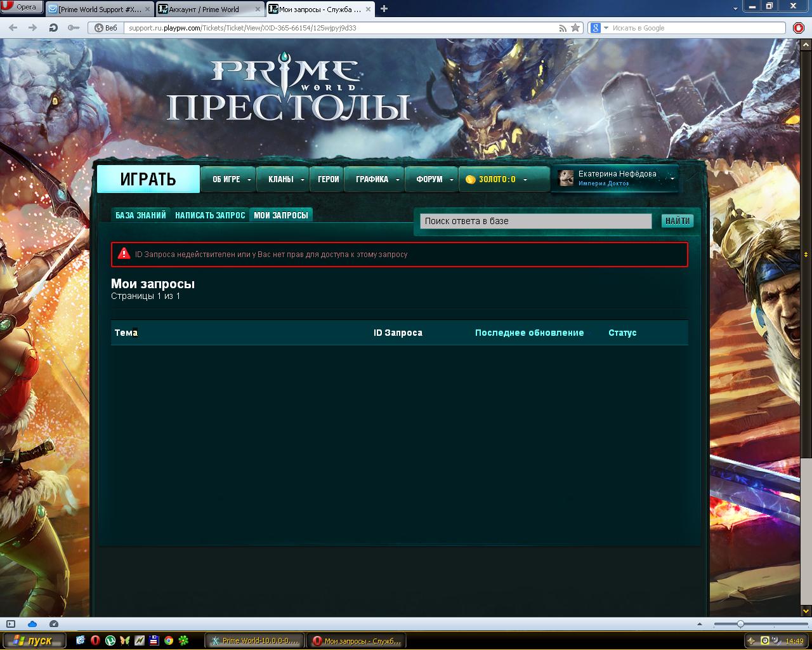Click the gold coin icon
Viewport: 812px width, 650px height.
[x=470, y=180]
